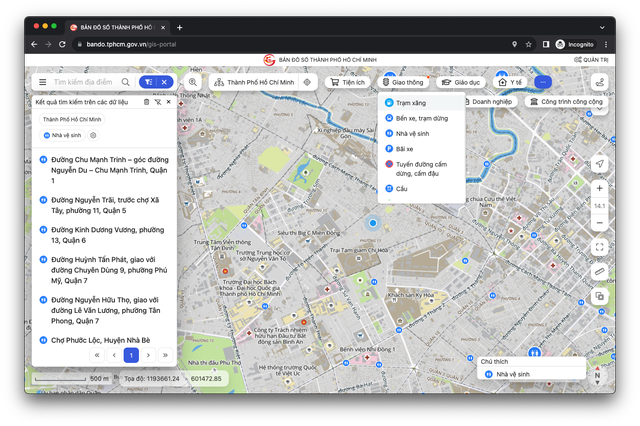Close the search results panel
This screenshot has width=640, height=426.
click(169, 102)
